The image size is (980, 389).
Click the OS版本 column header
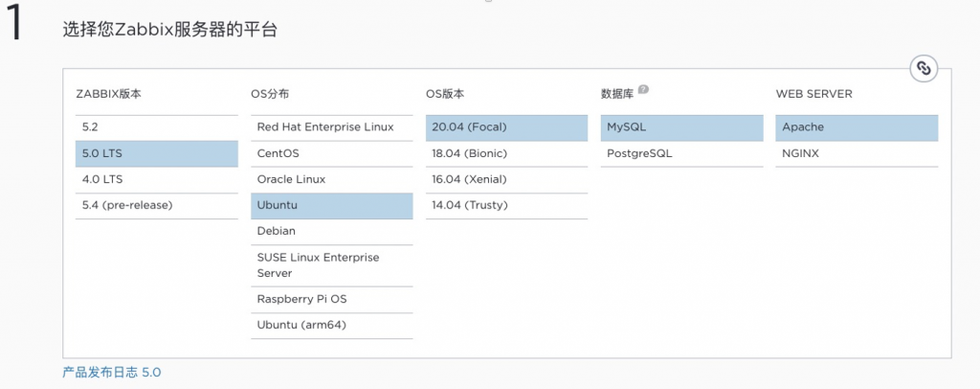click(445, 95)
